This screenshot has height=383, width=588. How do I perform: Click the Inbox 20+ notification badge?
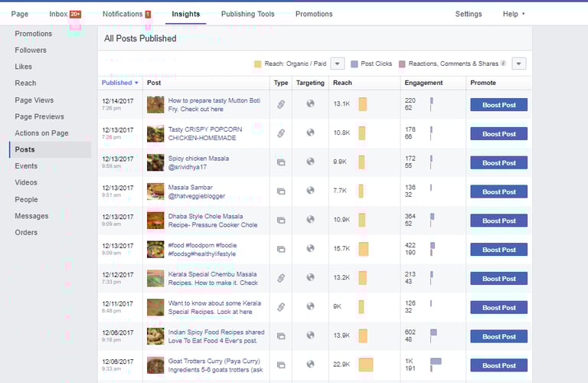point(75,15)
